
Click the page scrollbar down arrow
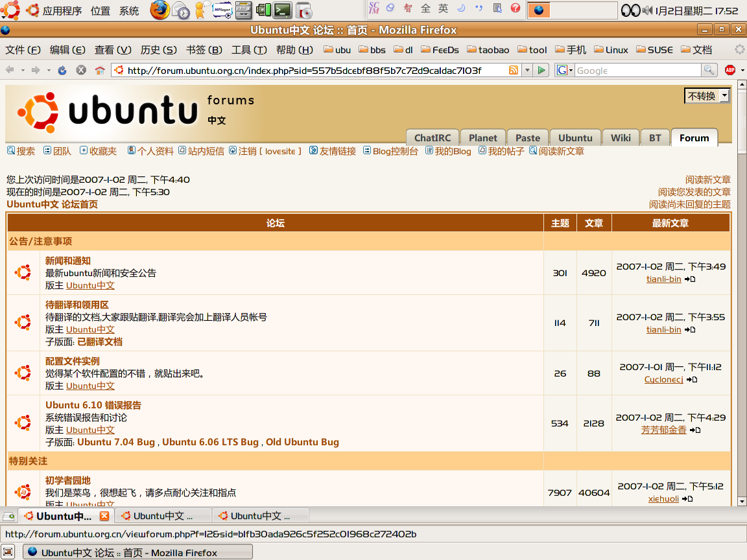pyautogui.click(x=742, y=502)
